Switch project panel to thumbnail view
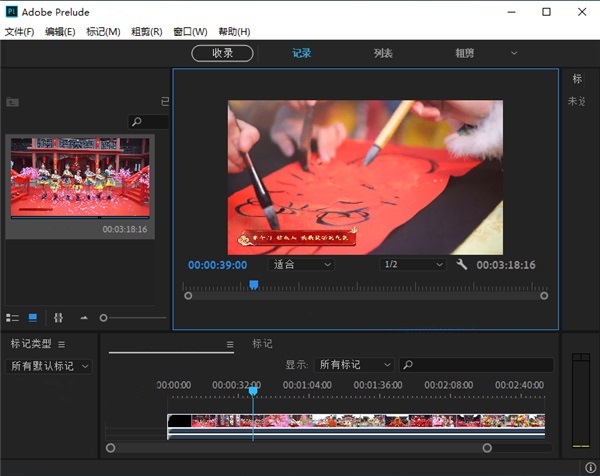 [x=33, y=318]
